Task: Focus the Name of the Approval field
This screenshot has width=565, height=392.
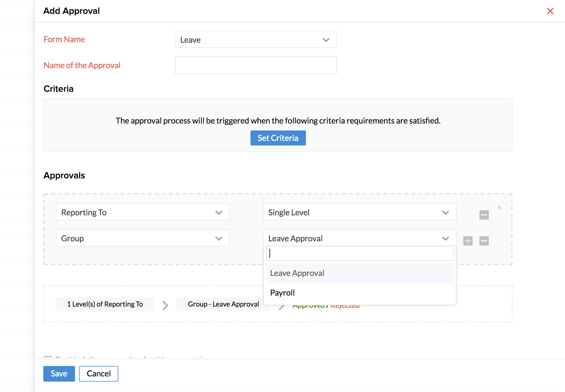Action: click(x=256, y=65)
